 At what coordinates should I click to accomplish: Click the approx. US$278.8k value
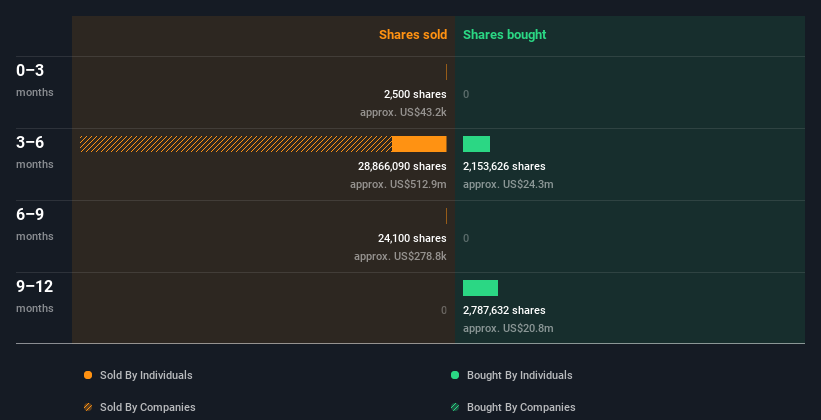400,257
